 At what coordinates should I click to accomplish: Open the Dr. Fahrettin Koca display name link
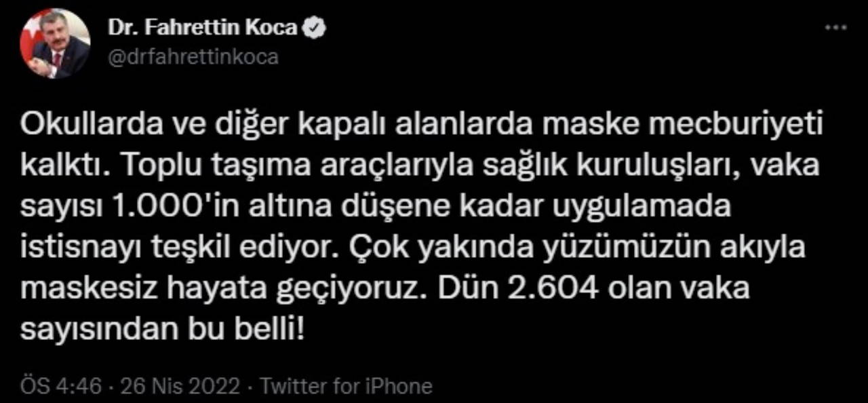pyautogui.click(x=202, y=28)
